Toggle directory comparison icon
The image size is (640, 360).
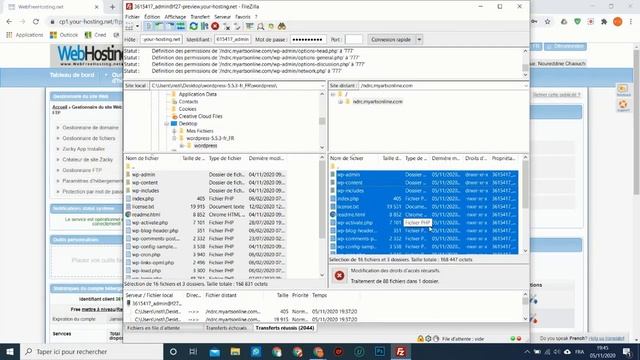click(260, 27)
